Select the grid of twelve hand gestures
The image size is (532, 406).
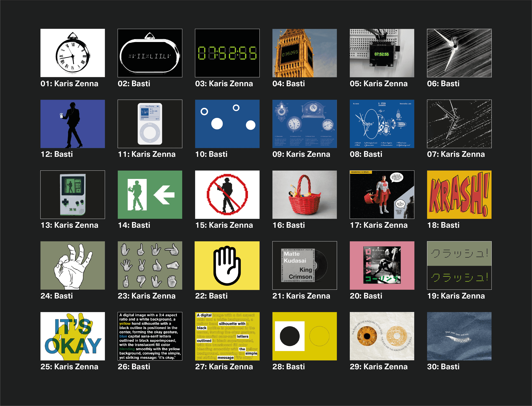click(x=150, y=265)
